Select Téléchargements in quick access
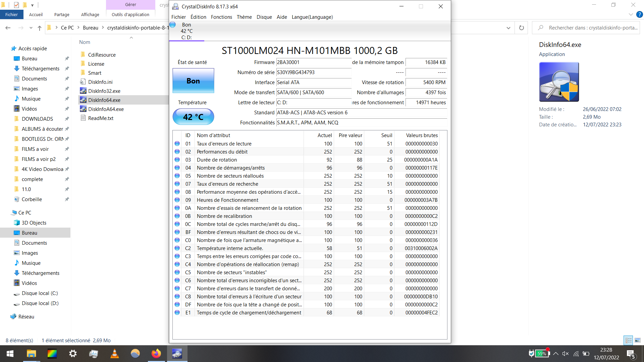This screenshot has width=644, height=362. point(40,68)
